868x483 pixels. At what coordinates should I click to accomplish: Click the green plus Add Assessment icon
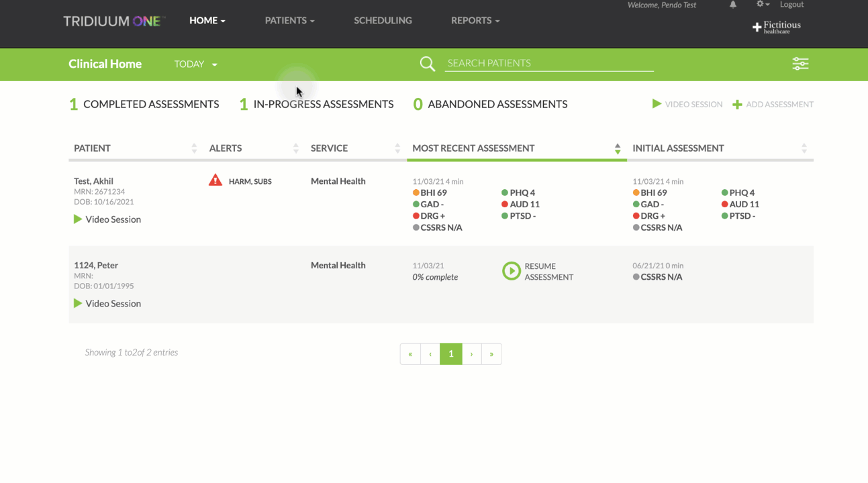(737, 105)
